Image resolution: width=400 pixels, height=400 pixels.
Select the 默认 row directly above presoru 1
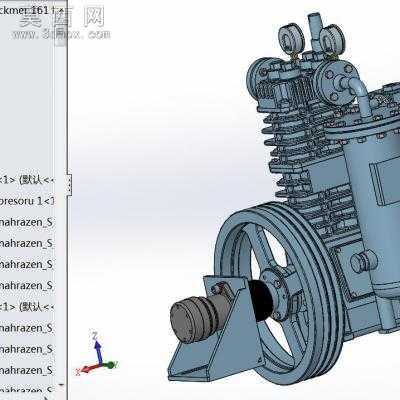point(27,180)
